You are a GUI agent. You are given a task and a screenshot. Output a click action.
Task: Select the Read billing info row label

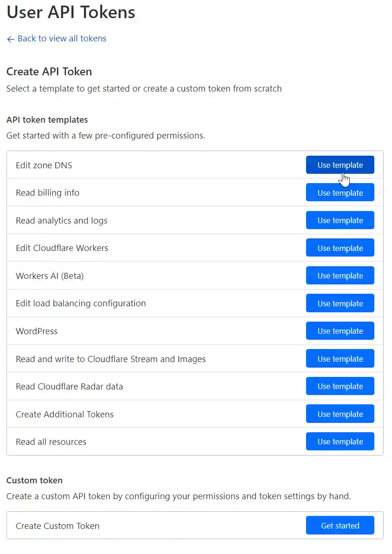pyautogui.click(x=47, y=192)
